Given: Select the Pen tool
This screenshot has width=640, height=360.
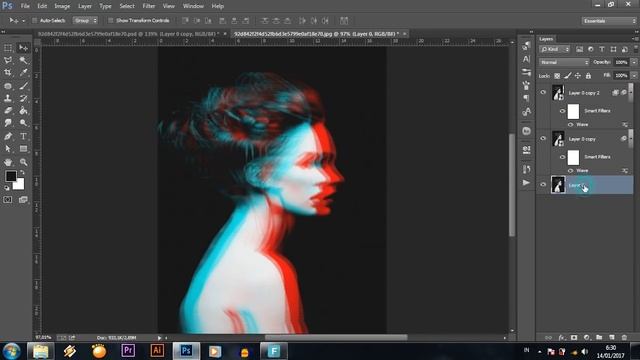Looking at the screenshot, I should click(8, 136).
